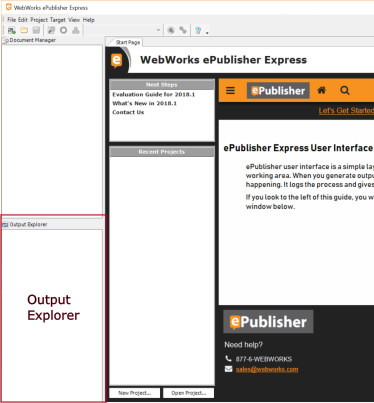Click the three-circles generate all toolbar icon
The image size is (374, 403).
click(x=76, y=30)
